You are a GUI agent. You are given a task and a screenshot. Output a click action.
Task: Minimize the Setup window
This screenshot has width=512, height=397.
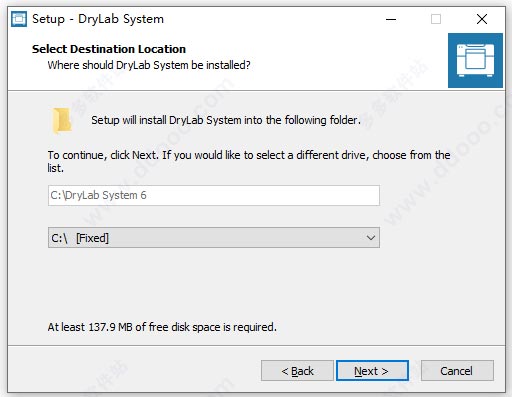tap(391, 19)
